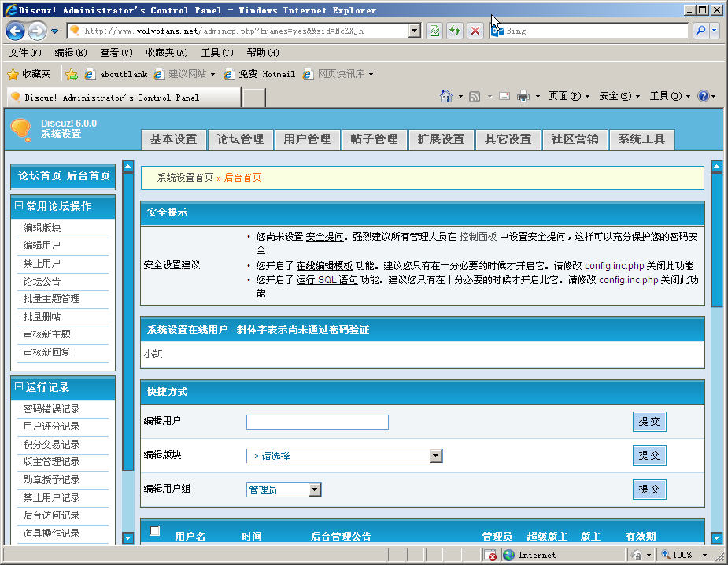This screenshot has width=728, height=565.
Task: Click the 编辑用户 username text field
Action: 318,422
